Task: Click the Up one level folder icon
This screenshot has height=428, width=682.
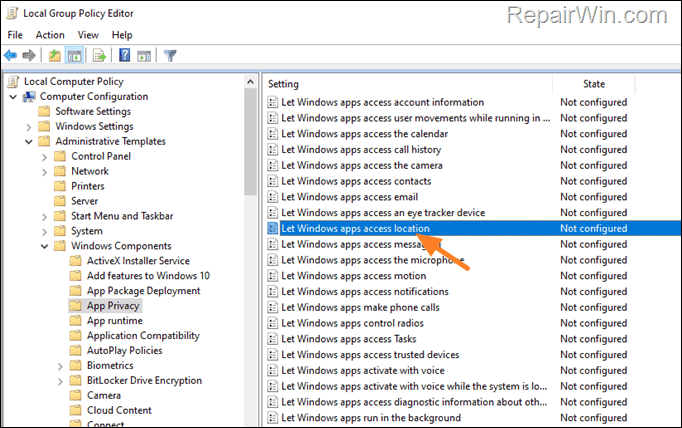Action: [54, 56]
